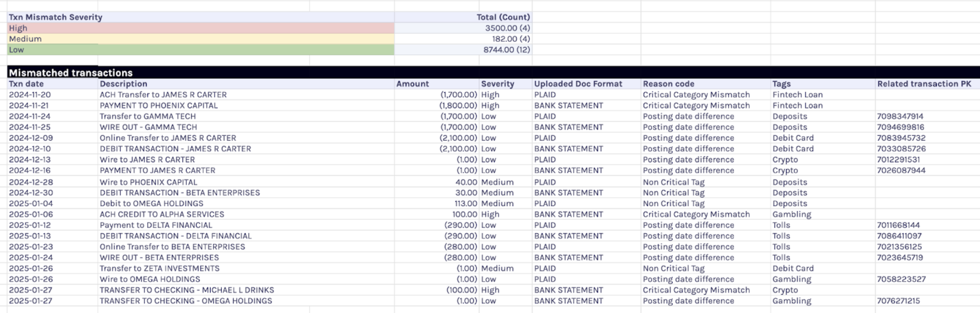Click 'Wire to PHOENIX CAPITAL' description
Image resolution: width=980 pixels, height=313 pixels.
coord(246,182)
